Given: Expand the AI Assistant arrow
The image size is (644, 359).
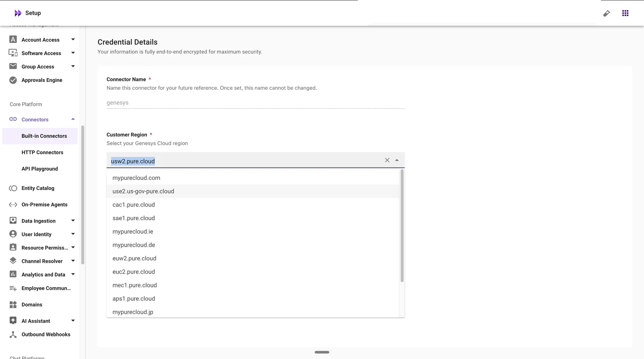Looking at the screenshot, I should pos(73,321).
